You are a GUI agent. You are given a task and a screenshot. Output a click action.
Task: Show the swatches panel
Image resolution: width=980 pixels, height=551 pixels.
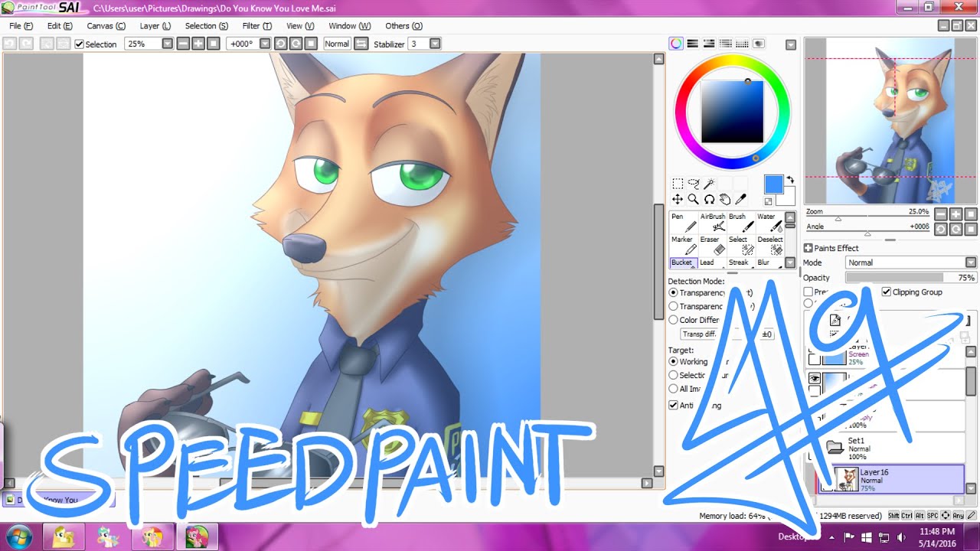(x=743, y=44)
